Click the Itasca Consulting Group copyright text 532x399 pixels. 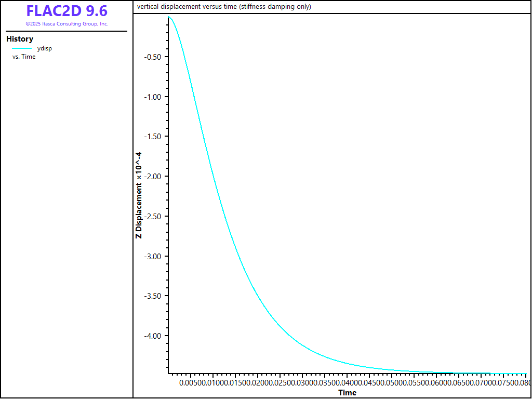pyautogui.click(x=66, y=24)
